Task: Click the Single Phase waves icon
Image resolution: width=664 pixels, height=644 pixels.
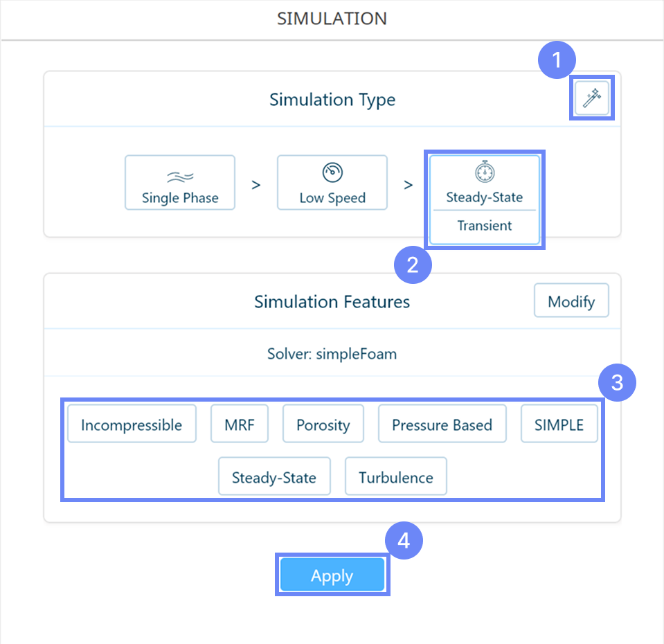Action: pos(180,175)
